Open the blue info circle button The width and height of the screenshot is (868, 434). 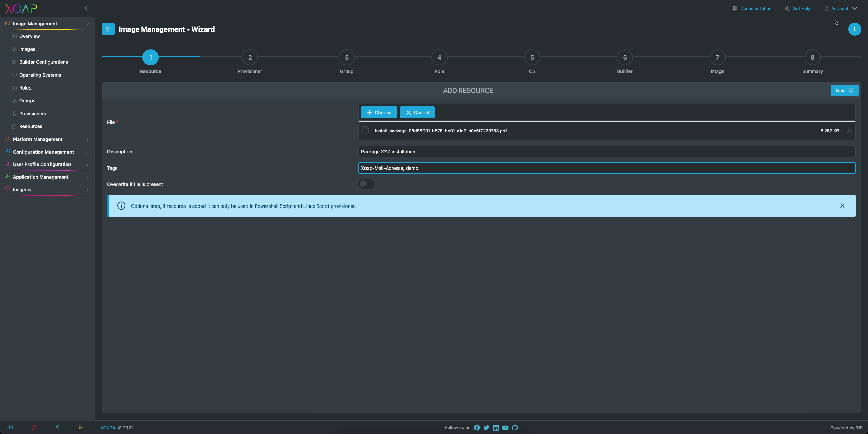[854, 29]
